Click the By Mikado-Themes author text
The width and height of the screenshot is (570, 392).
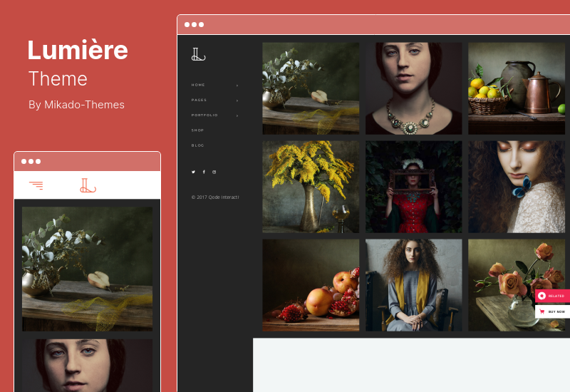click(76, 105)
